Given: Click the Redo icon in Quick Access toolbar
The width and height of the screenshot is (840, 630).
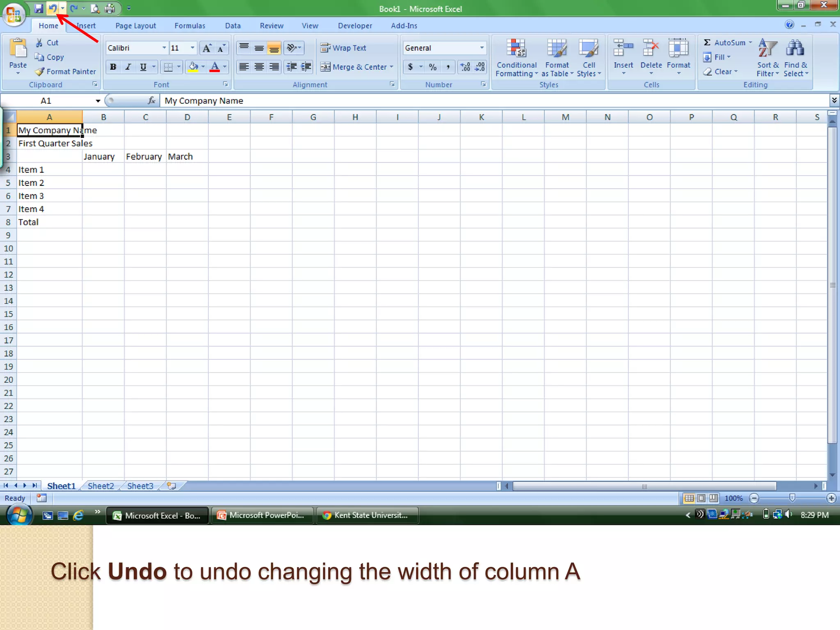Looking at the screenshot, I should (x=74, y=8).
